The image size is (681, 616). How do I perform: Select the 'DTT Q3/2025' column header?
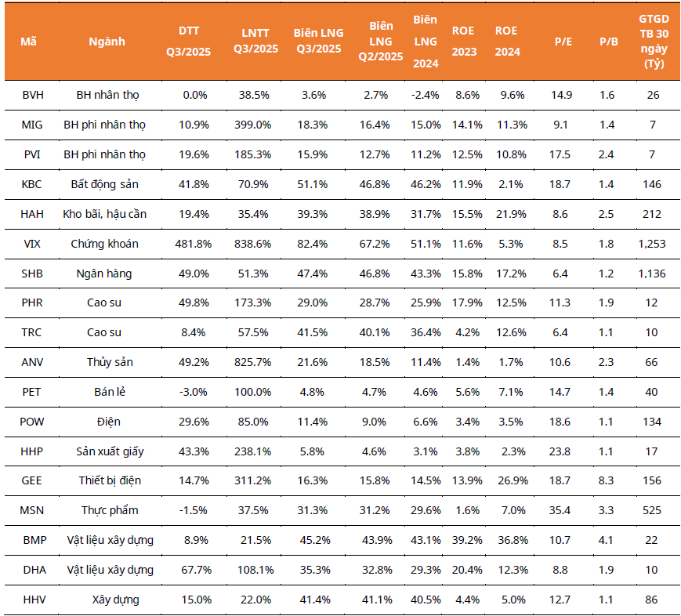click(189, 40)
